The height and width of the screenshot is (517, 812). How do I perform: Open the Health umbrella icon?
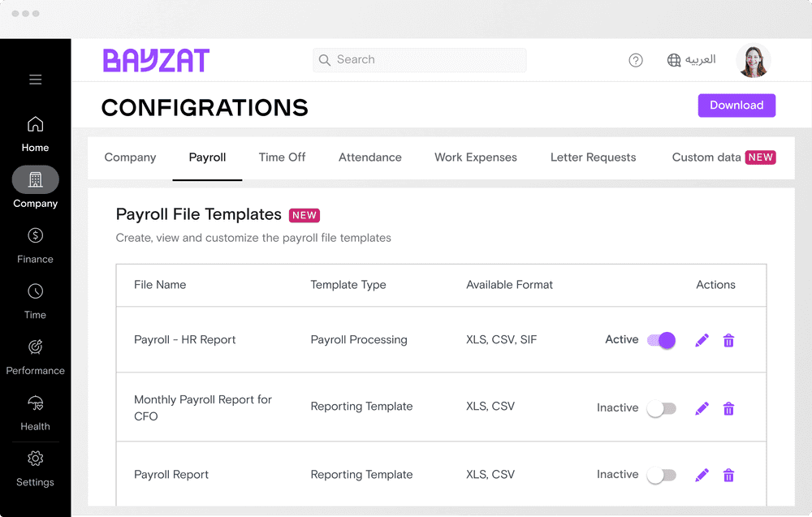(x=35, y=403)
